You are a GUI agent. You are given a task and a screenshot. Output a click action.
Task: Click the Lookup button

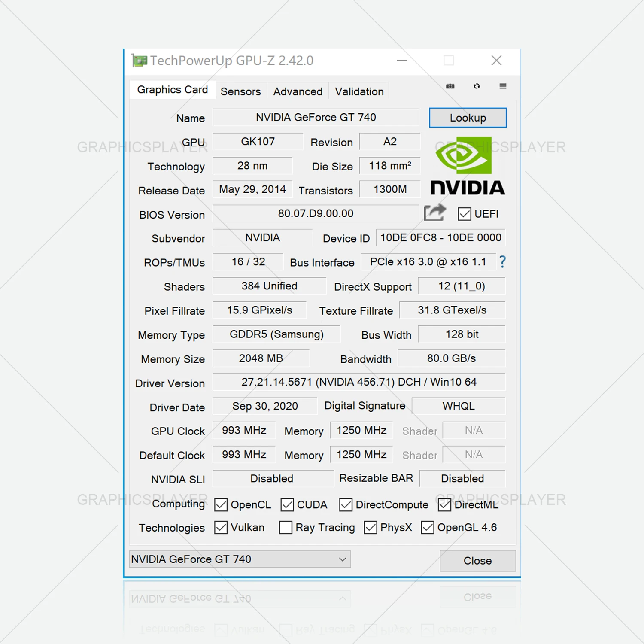tap(468, 118)
